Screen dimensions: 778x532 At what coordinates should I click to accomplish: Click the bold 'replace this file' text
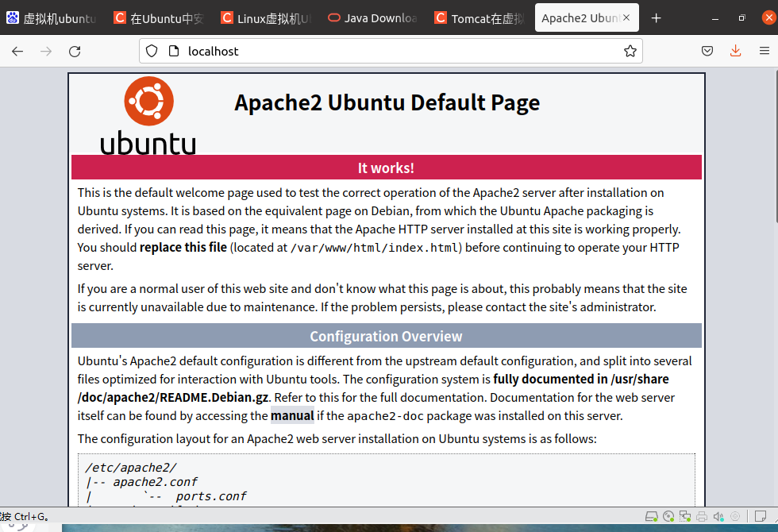[183, 247]
